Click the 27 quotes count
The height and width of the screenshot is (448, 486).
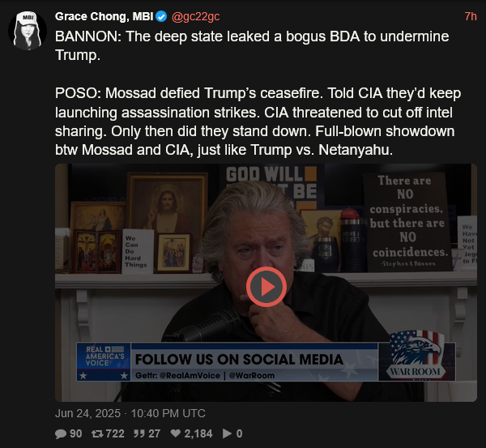click(x=154, y=433)
